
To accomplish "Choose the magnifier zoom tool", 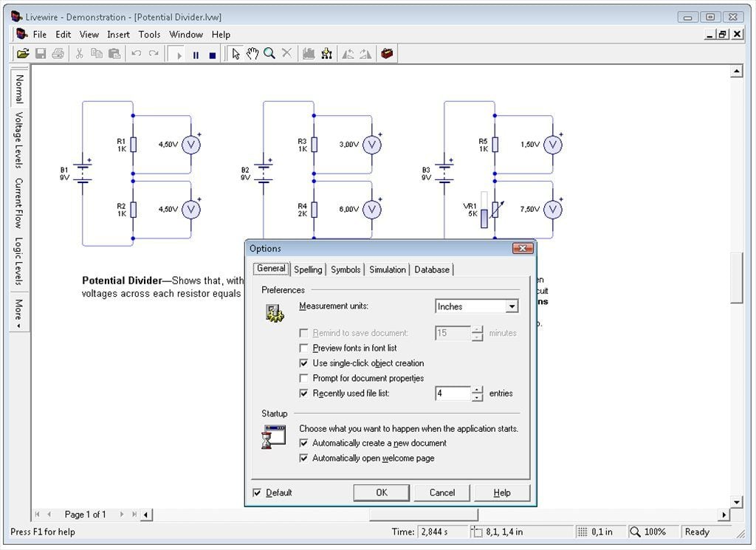I will point(269,54).
